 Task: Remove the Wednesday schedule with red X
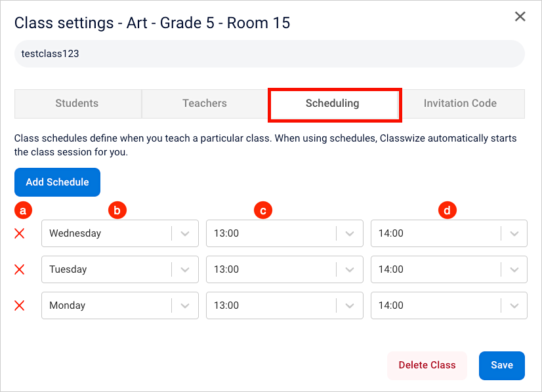tap(20, 233)
